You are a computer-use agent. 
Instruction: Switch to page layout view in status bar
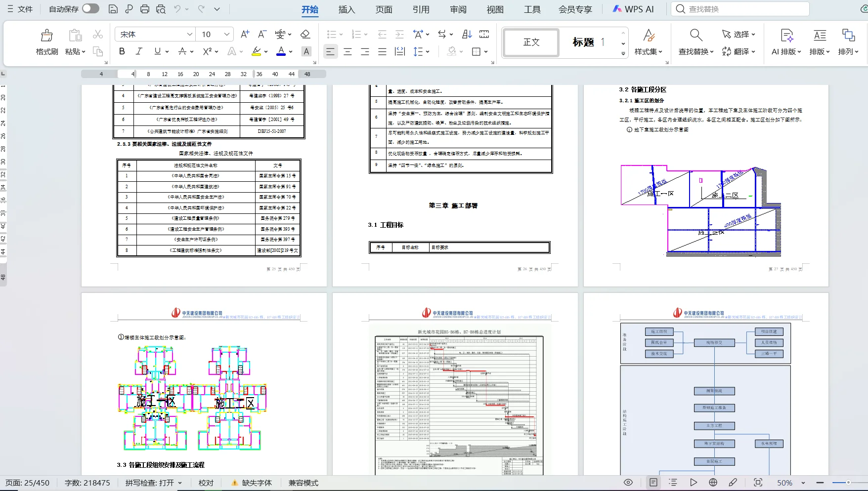point(653,483)
